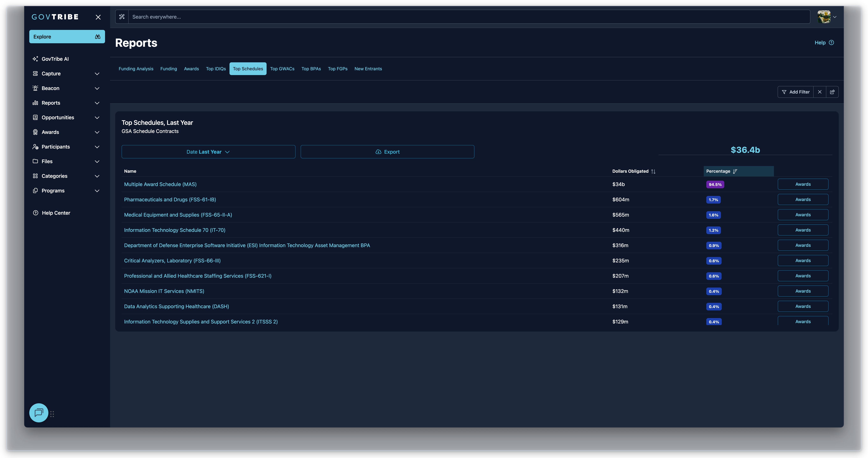Viewport: 868px width, 458px height.
Task: Clear filters with the X icon
Action: tap(820, 92)
